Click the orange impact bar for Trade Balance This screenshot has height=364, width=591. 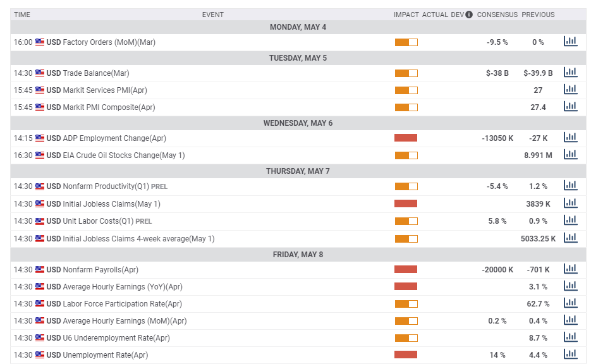click(406, 73)
